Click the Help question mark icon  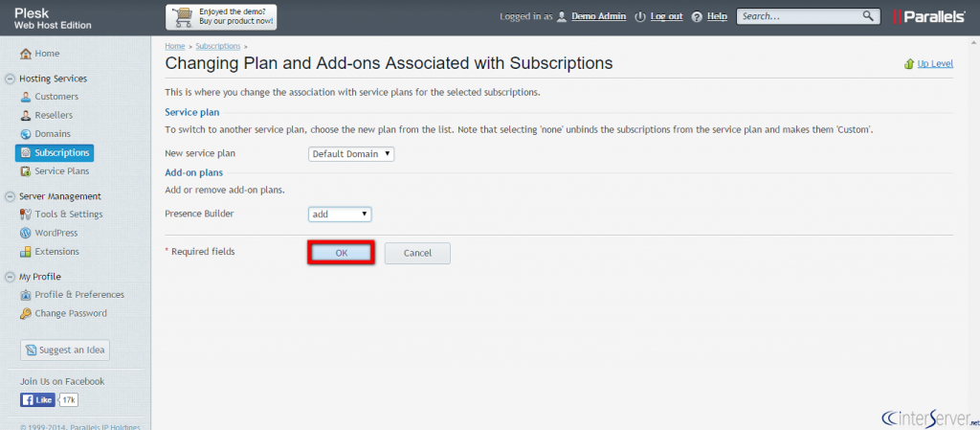point(697,17)
